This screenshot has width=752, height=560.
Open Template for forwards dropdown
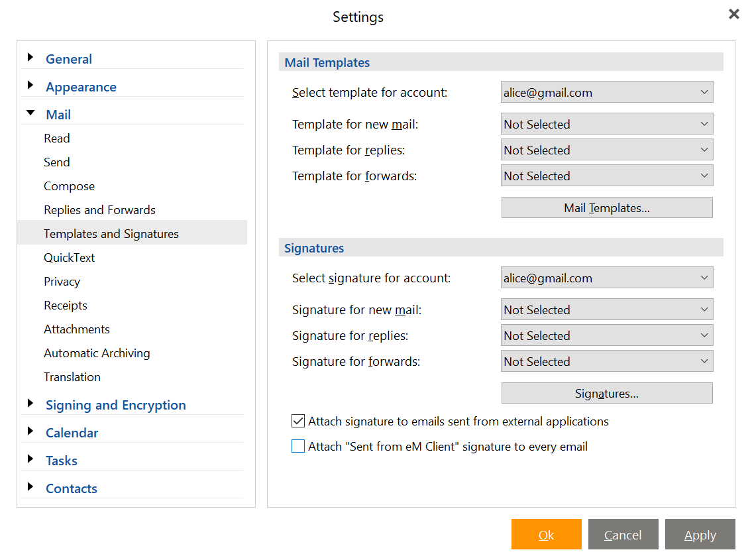(x=607, y=176)
